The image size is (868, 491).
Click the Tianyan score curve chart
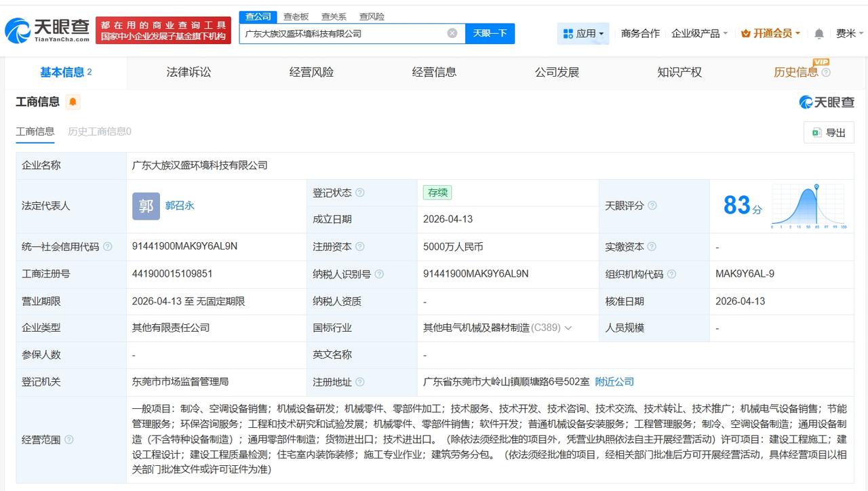pos(807,205)
